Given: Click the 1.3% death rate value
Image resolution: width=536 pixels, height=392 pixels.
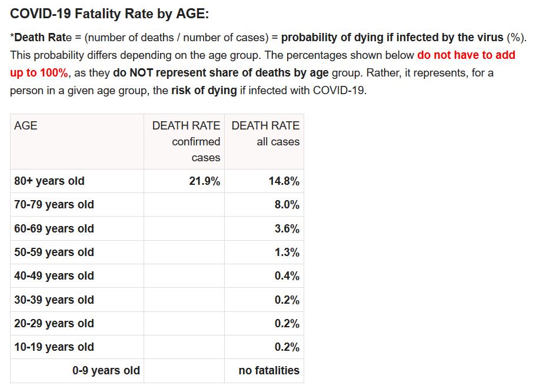Looking at the screenshot, I should pyautogui.click(x=287, y=253).
